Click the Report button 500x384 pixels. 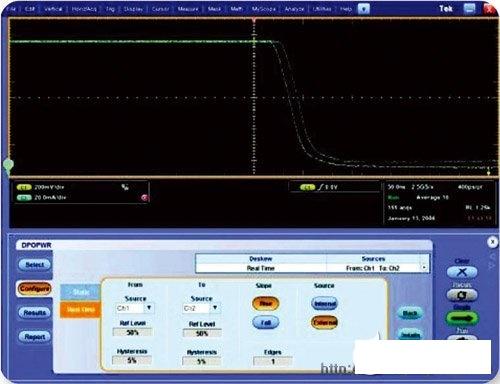tap(35, 337)
